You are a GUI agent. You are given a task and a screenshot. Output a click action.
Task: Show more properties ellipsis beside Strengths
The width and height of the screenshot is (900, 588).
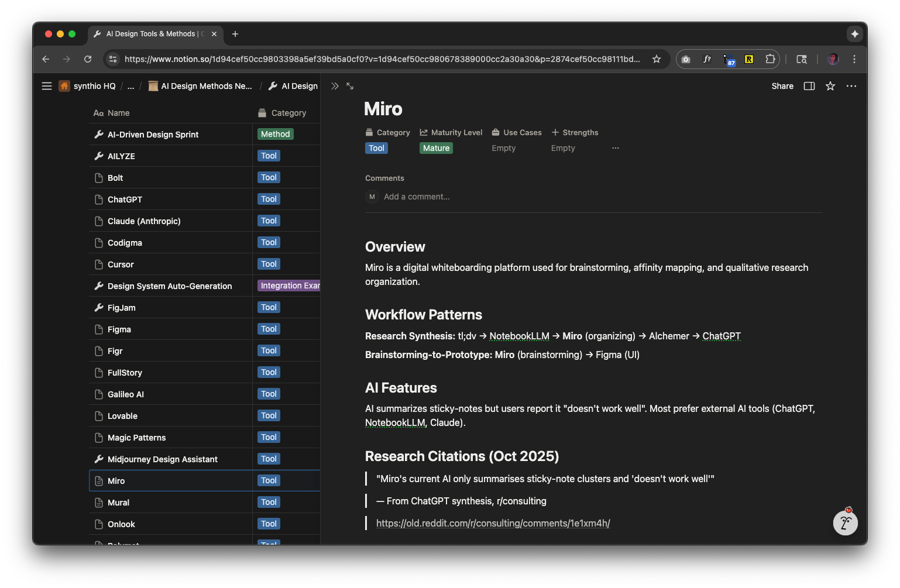[x=616, y=148]
